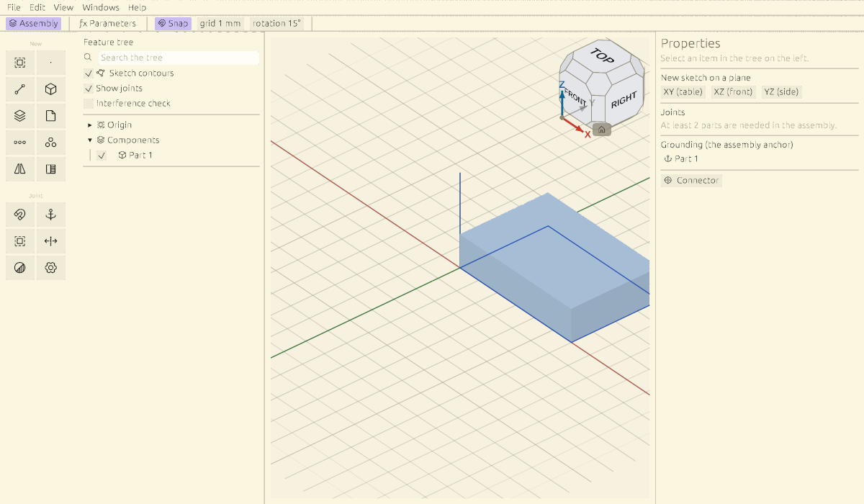Open the rotation 15° setting
Screen dimensions: 864x504
(276, 24)
